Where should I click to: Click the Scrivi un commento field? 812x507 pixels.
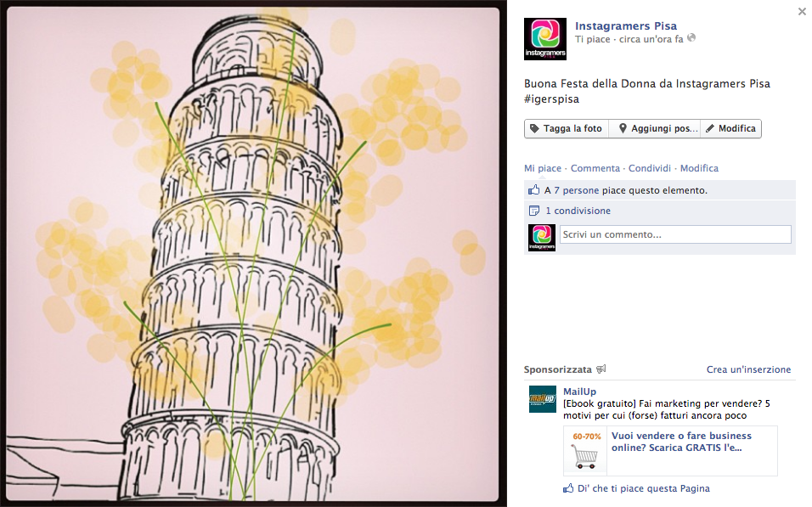675,234
